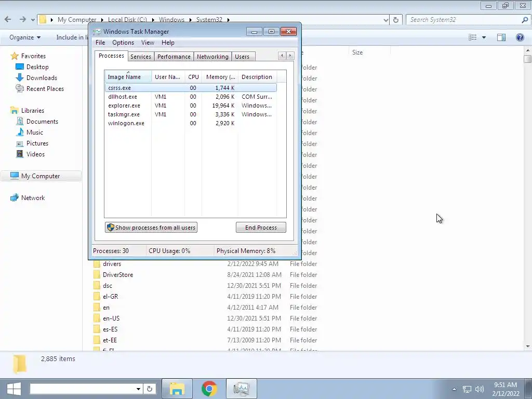
Task: Go forward in Explorer navigation
Action: tap(22, 20)
